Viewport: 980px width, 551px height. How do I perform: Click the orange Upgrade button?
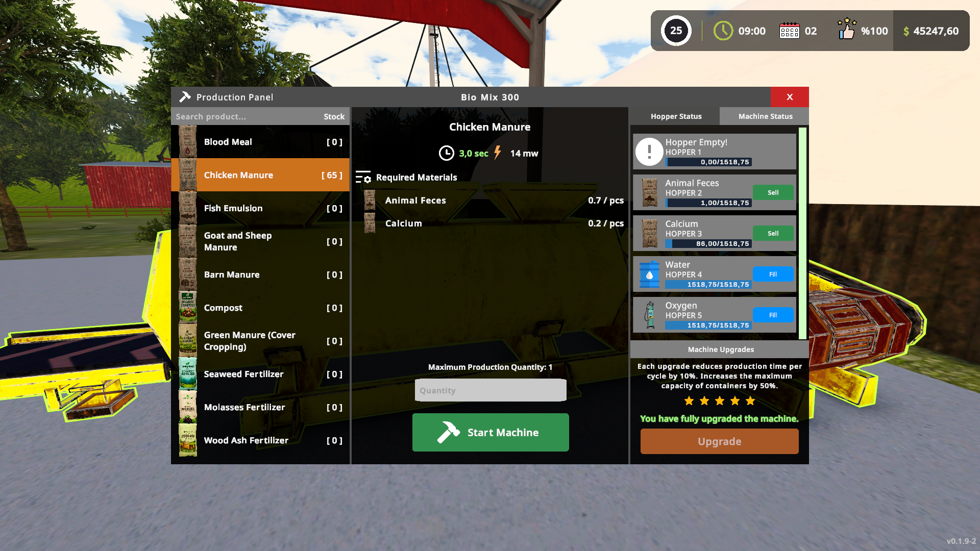719,441
